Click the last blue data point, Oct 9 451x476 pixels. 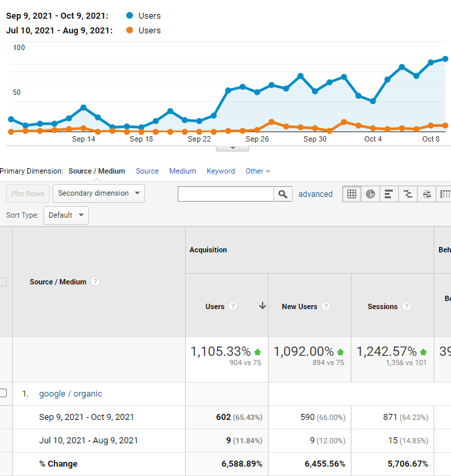pyautogui.click(x=445, y=59)
